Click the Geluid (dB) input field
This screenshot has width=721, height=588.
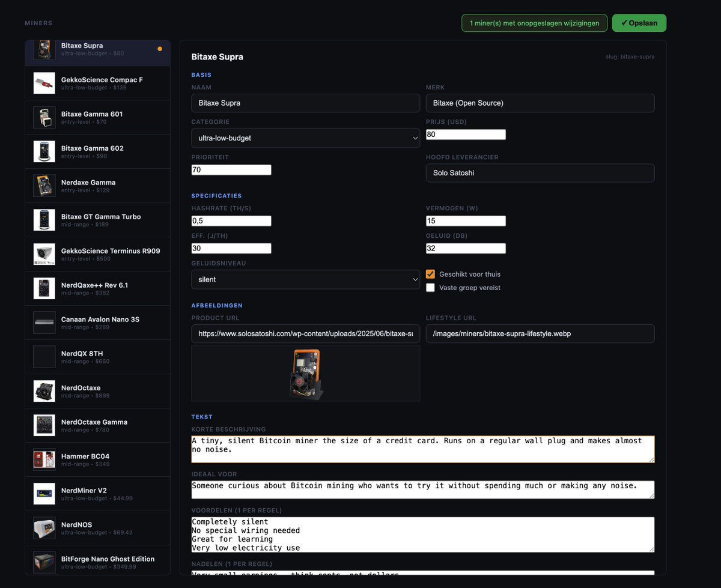[x=466, y=248]
